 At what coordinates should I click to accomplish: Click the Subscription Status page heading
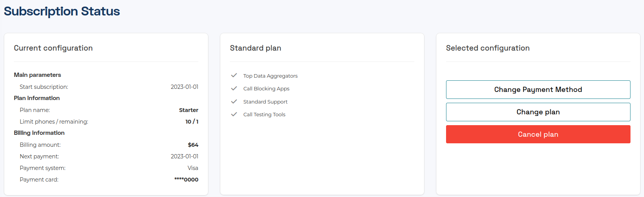tap(62, 11)
